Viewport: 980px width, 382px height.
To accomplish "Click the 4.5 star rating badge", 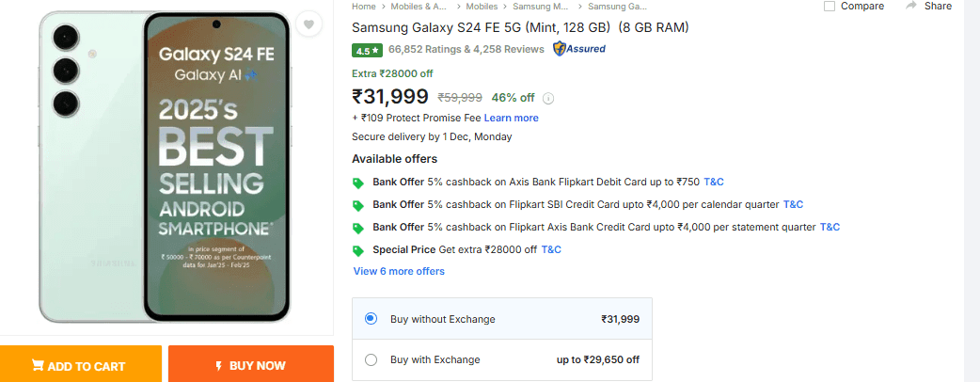I will pyautogui.click(x=366, y=50).
